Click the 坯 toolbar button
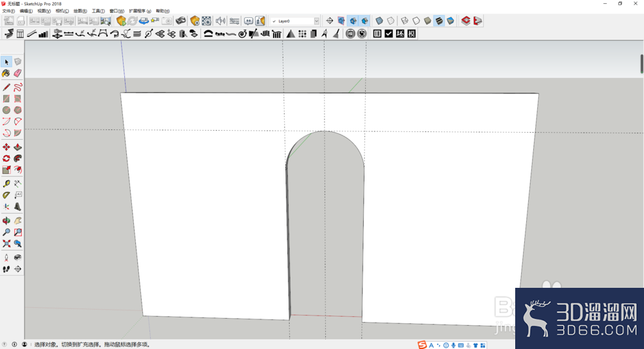 coord(400,33)
